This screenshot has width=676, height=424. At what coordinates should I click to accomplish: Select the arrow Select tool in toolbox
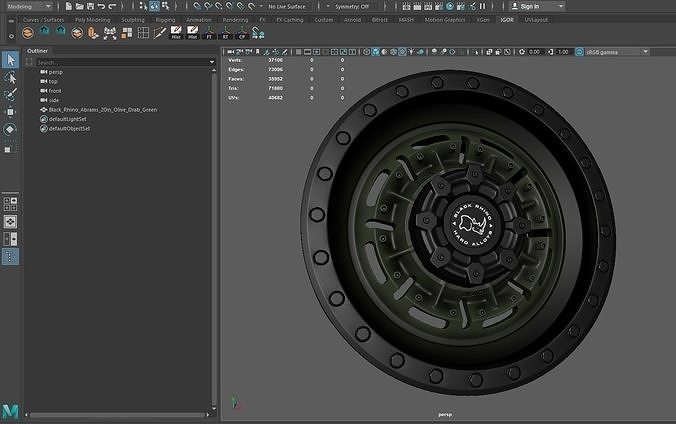point(10,60)
